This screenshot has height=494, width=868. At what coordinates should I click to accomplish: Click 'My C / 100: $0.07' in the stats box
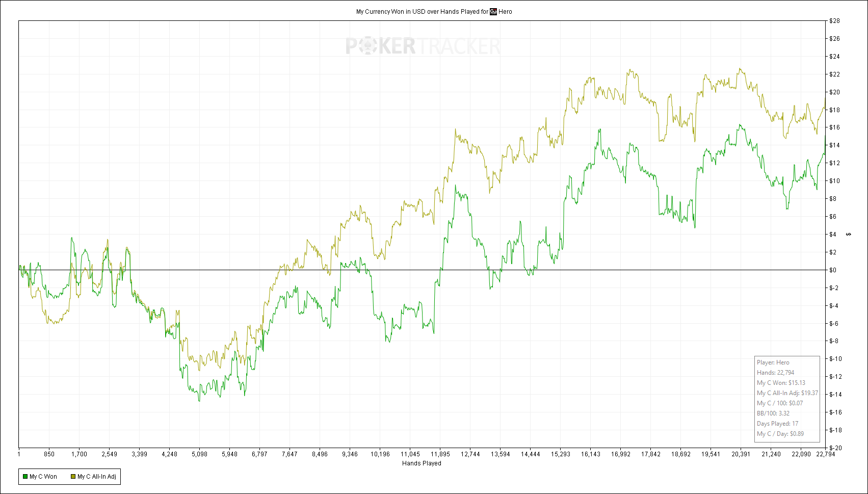(x=780, y=403)
